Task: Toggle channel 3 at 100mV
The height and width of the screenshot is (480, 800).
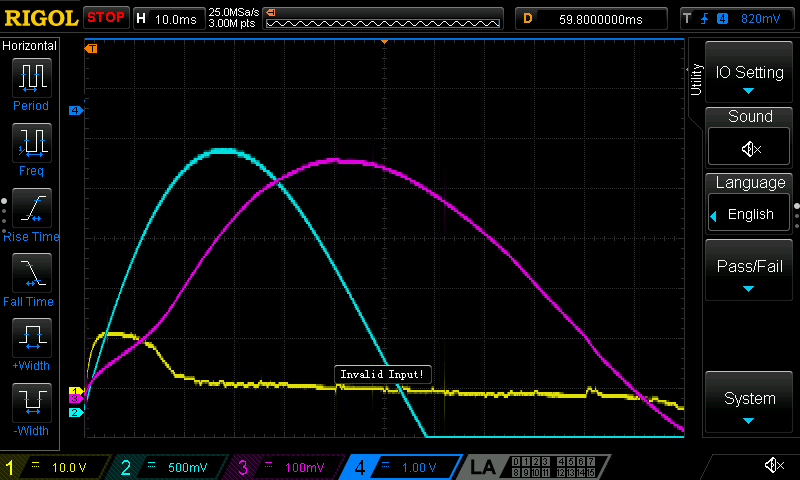Action: pos(283,467)
